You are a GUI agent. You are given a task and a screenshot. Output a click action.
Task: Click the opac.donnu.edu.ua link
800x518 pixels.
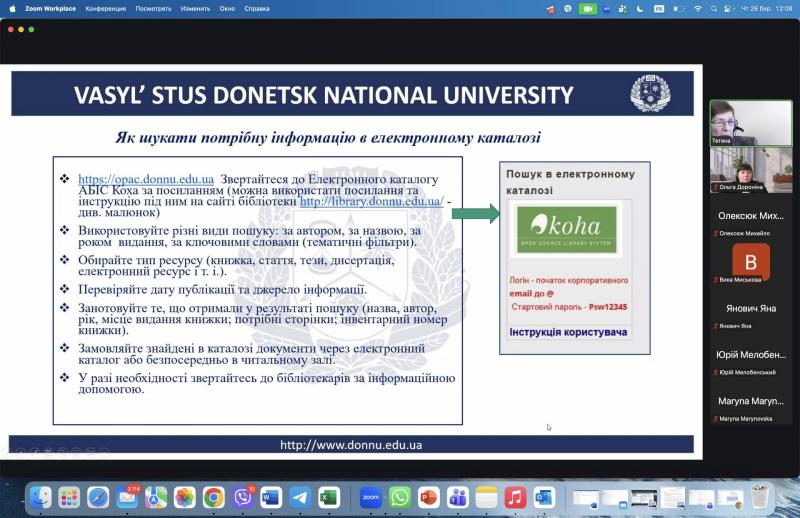tap(145, 179)
